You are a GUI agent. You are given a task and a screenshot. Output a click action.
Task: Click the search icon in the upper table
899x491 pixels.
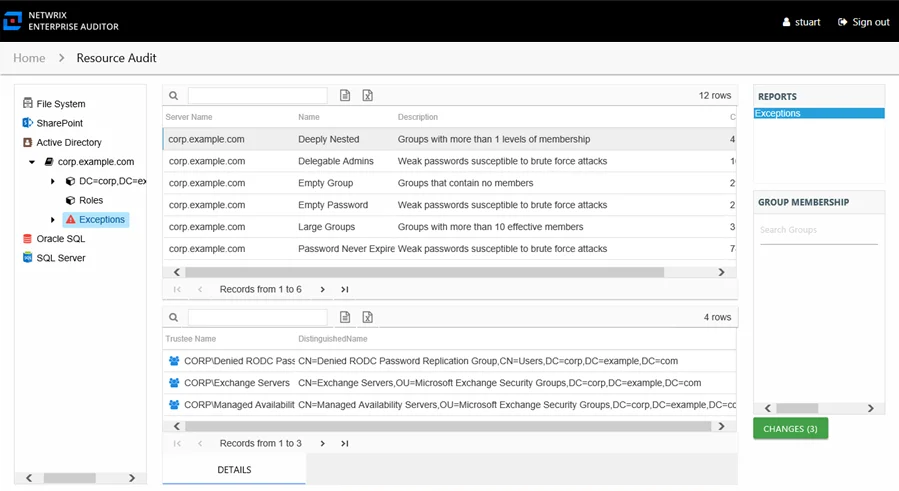point(174,96)
